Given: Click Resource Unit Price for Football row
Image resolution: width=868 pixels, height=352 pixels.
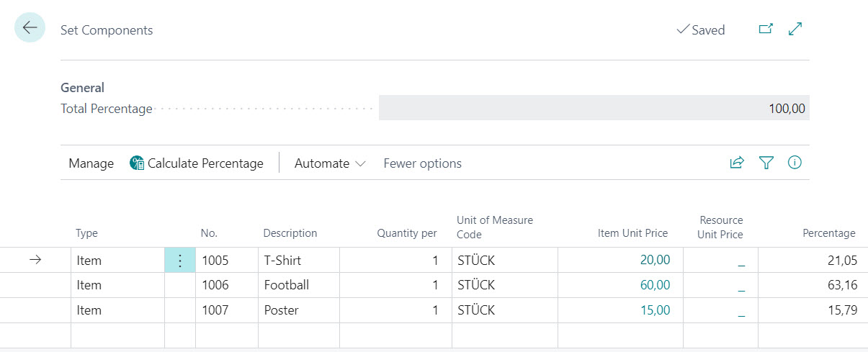Looking at the screenshot, I should coord(720,285).
